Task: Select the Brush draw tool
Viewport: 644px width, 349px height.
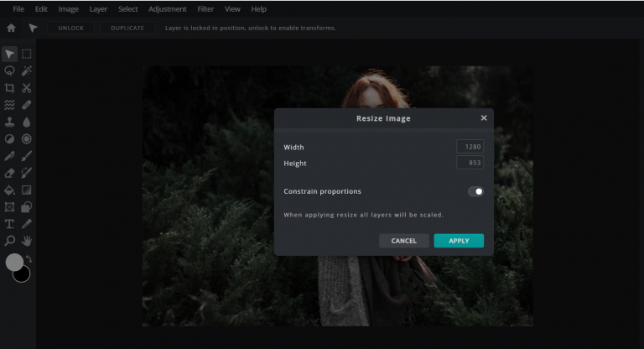Action: point(27,156)
